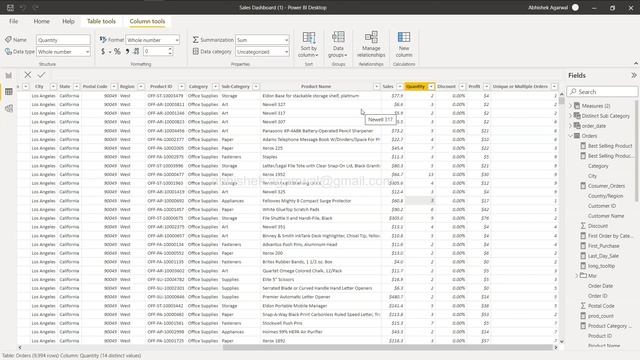Expand Msr folder
This screenshot has height=360, width=640.
576,276
